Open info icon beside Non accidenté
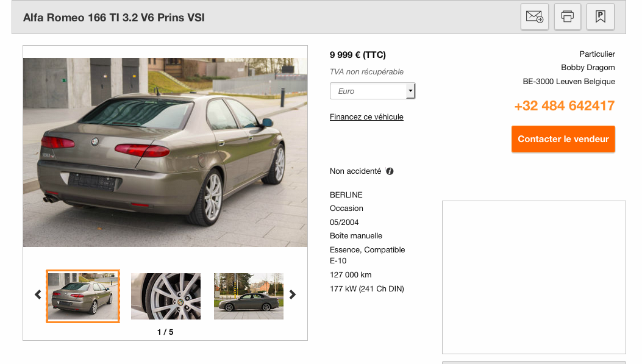This screenshot has height=364, width=642. (390, 171)
